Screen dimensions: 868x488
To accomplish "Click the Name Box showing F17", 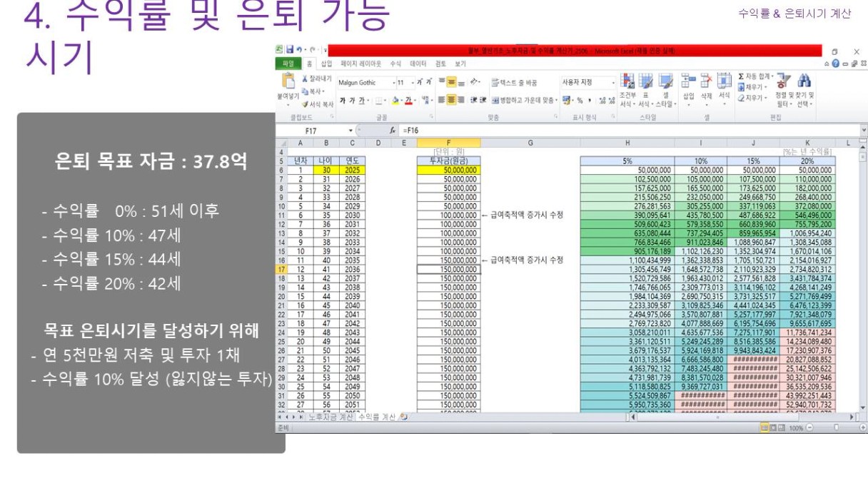I will click(x=314, y=131).
